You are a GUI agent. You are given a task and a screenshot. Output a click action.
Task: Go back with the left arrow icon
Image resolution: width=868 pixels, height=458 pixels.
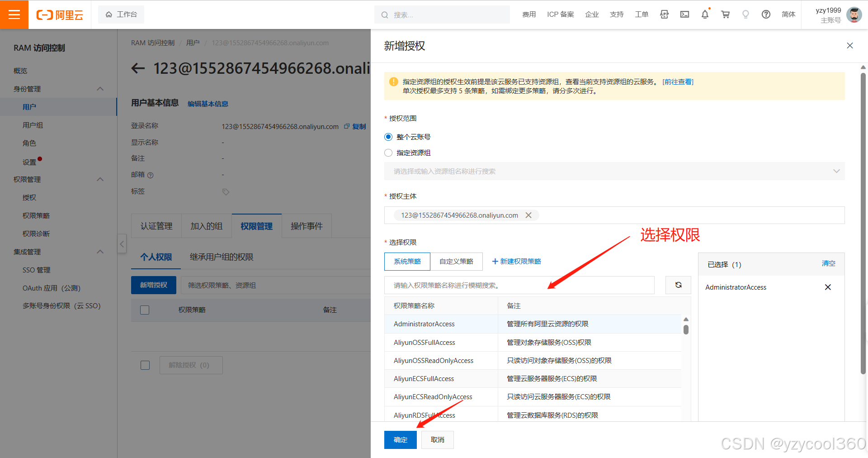point(138,68)
